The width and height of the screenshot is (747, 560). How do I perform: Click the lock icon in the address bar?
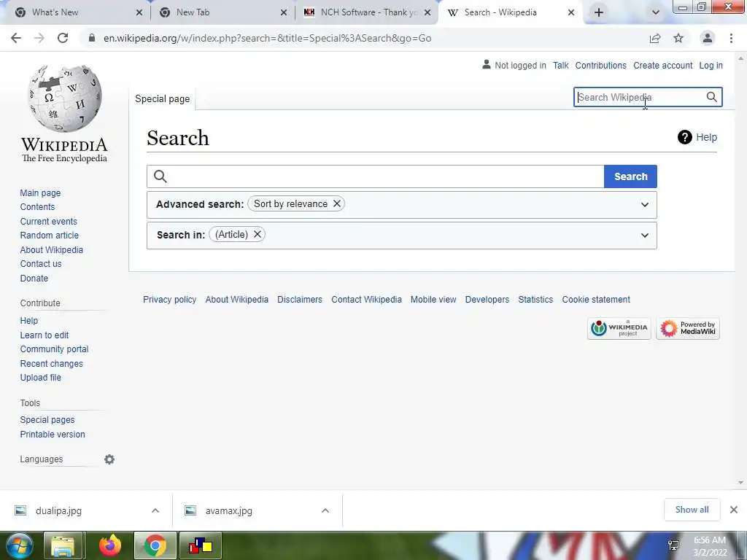[x=92, y=38]
